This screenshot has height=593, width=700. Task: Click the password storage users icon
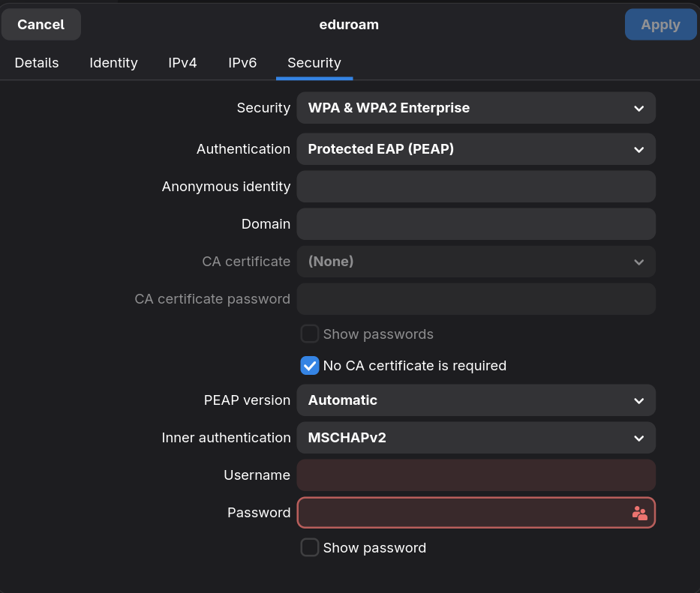tap(639, 513)
